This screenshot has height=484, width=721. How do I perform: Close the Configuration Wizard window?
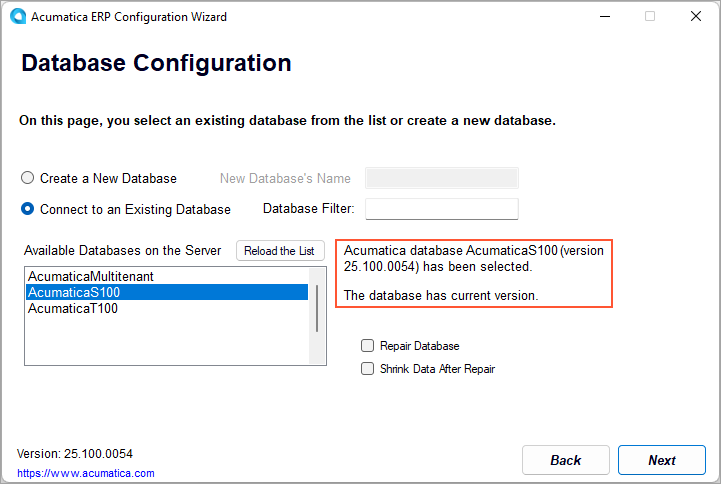coord(695,17)
